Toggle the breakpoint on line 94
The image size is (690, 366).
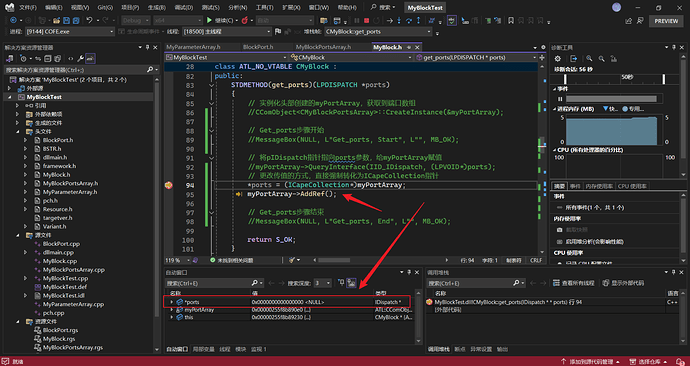tap(168, 185)
